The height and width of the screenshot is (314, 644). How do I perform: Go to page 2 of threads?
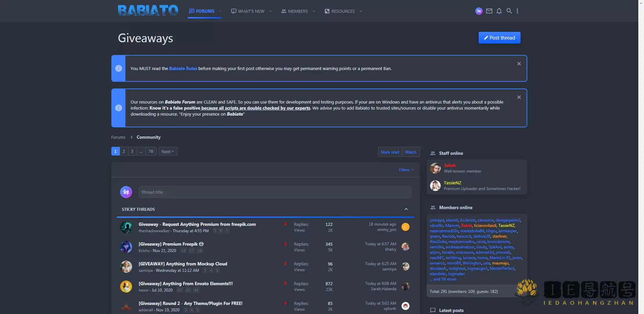pos(124,151)
